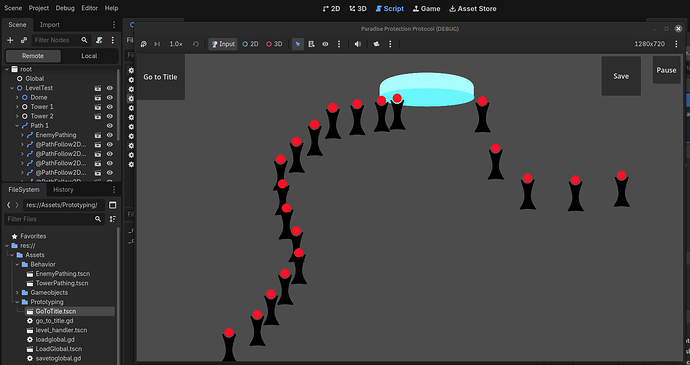Mute game audio with the speaker icon
The image size is (690, 365).
click(x=358, y=44)
